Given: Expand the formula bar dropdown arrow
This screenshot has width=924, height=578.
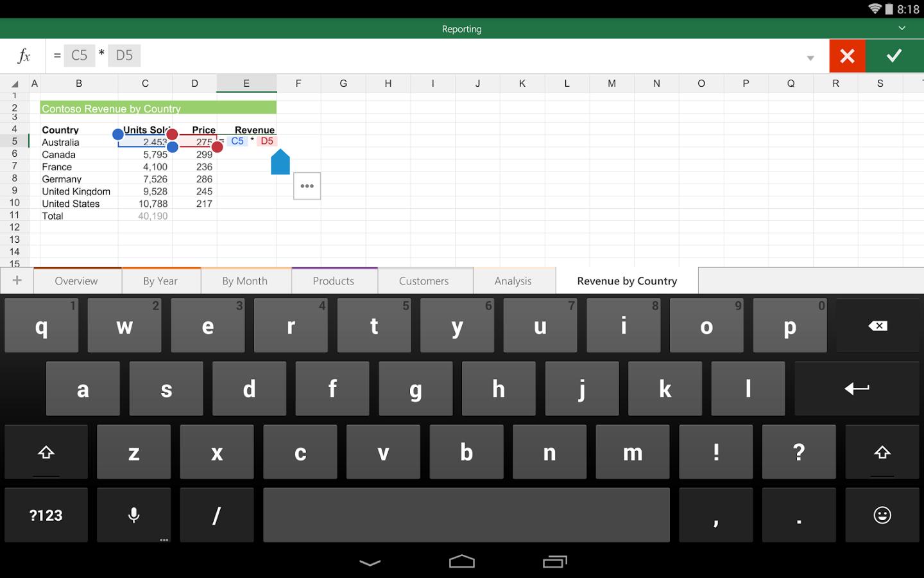Looking at the screenshot, I should [810, 58].
